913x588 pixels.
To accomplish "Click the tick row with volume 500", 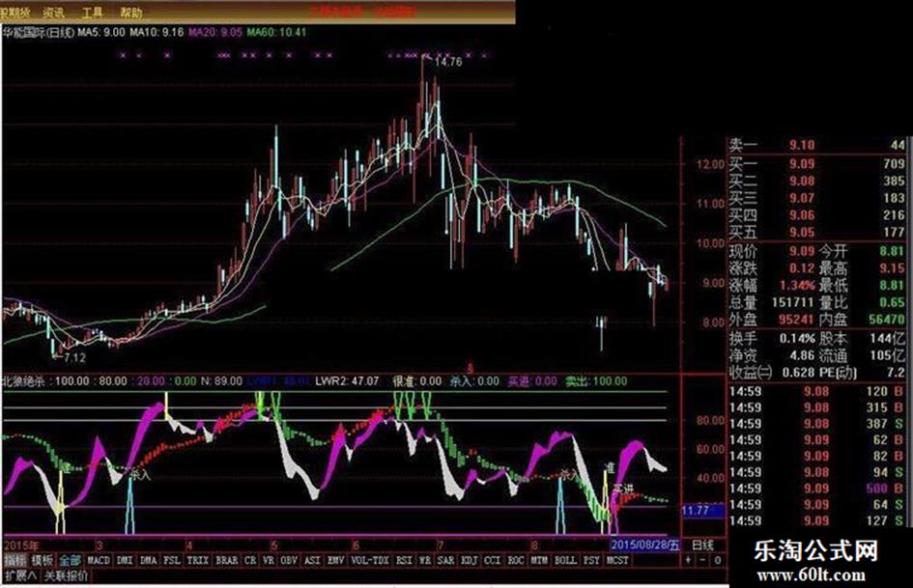I will (815, 488).
